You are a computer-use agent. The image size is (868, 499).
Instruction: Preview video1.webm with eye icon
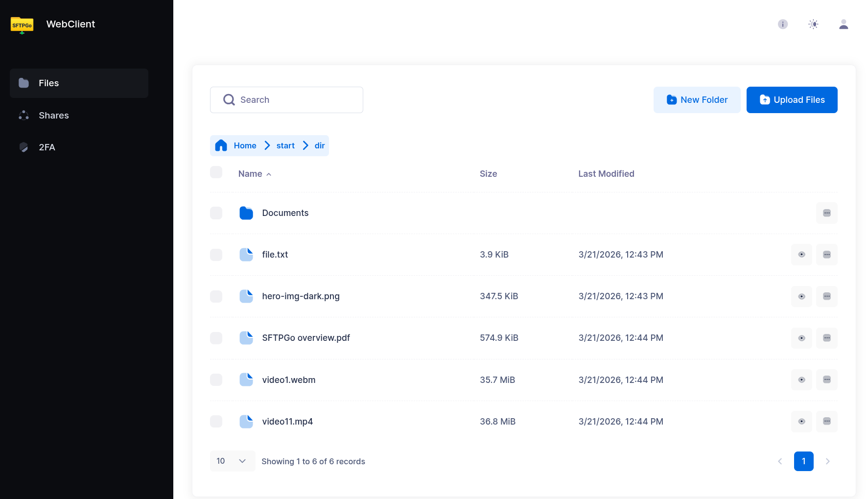tap(802, 380)
